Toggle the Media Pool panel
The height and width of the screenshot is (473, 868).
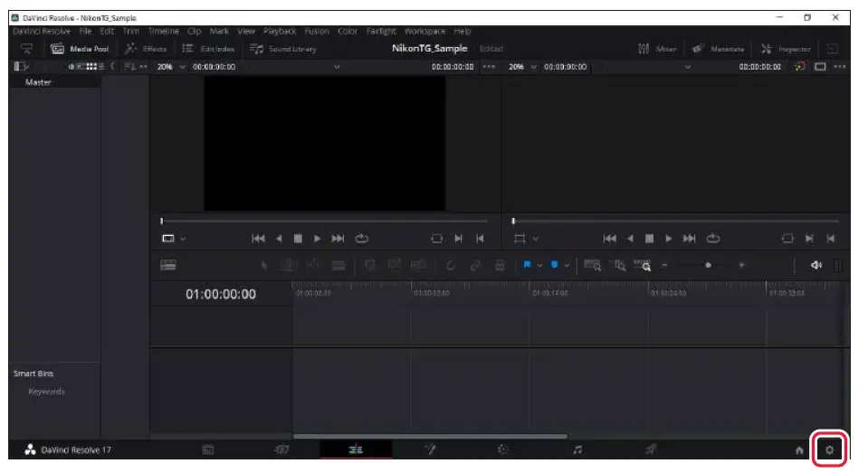click(x=80, y=49)
